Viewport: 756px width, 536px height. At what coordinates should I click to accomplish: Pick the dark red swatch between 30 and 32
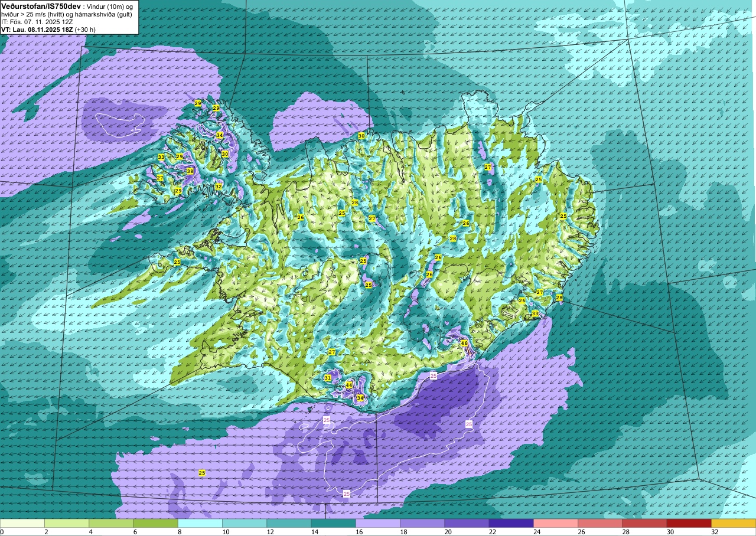[x=689, y=523]
